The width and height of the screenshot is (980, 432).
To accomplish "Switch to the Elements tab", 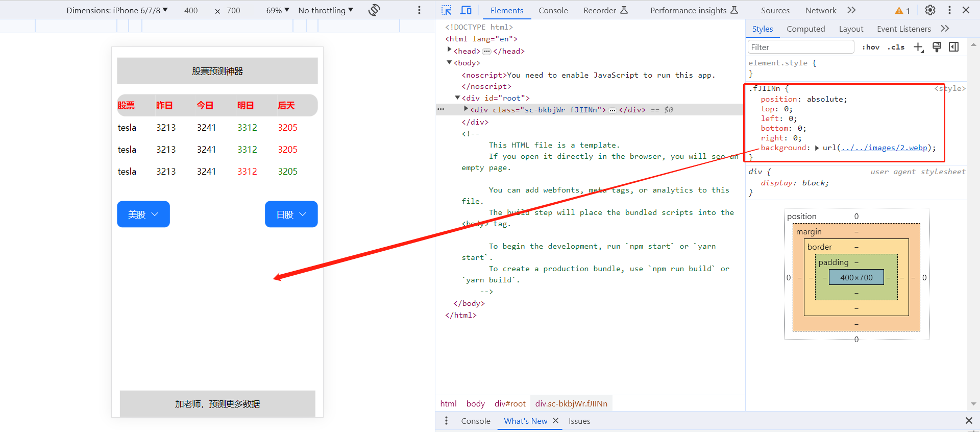I will (x=507, y=10).
